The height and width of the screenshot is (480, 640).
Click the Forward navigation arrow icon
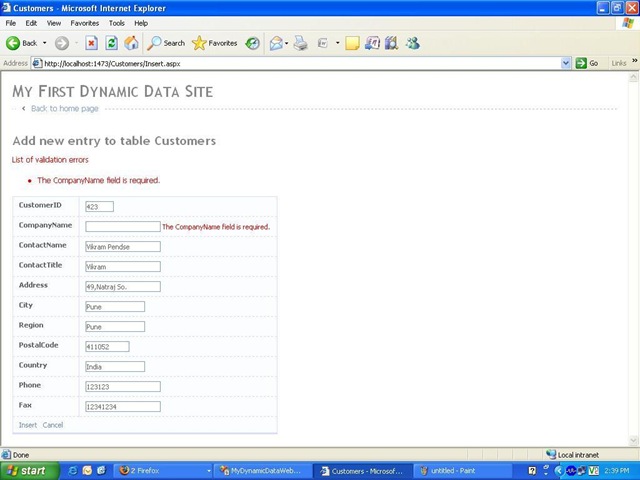(x=62, y=43)
